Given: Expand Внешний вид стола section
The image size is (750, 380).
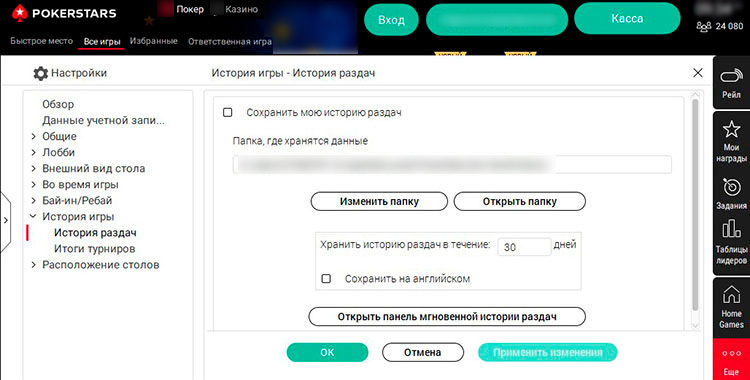Looking at the screenshot, I should pos(33,168).
